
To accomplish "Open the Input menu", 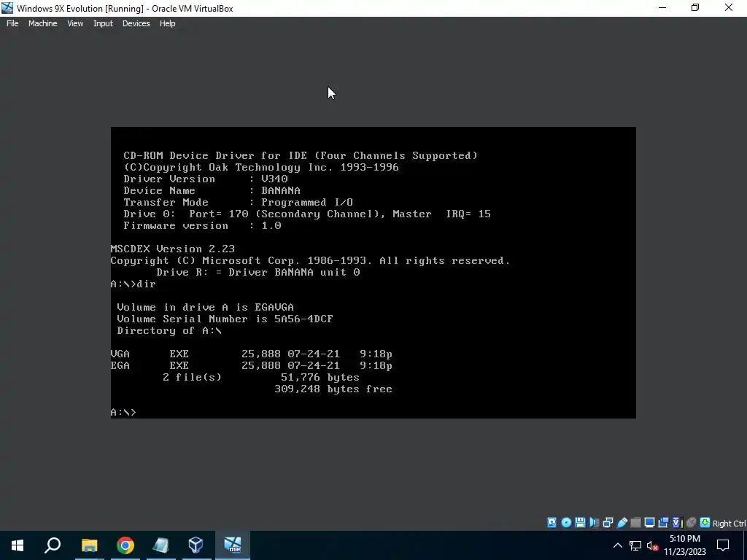I will coord(103,23).
